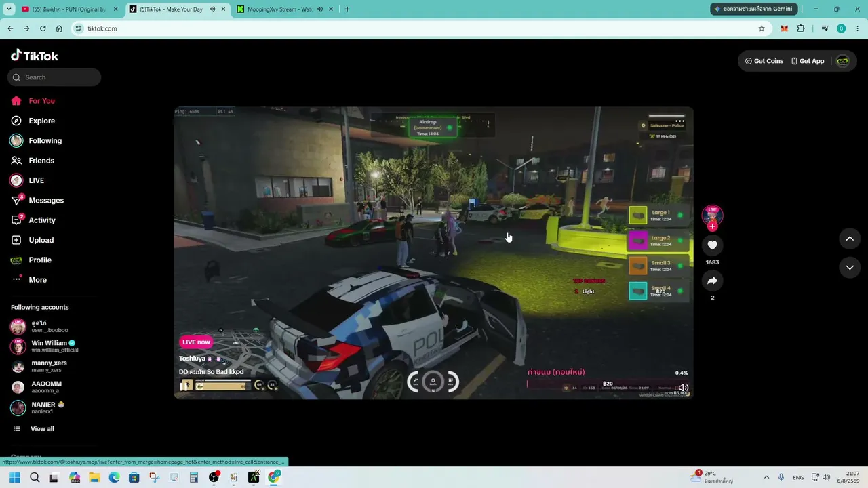The image size is (868, 488).
Task: Open manny_xers account from following list
Action: [39, 367]
